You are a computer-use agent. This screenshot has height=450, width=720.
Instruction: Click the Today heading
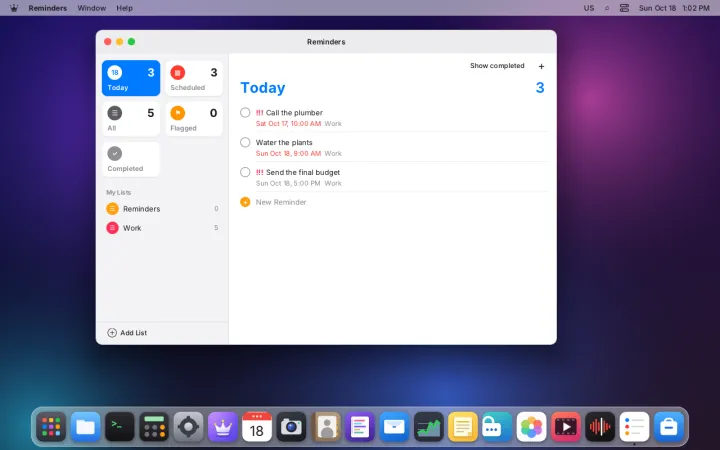pyautogui.click(x=263, y=87)
